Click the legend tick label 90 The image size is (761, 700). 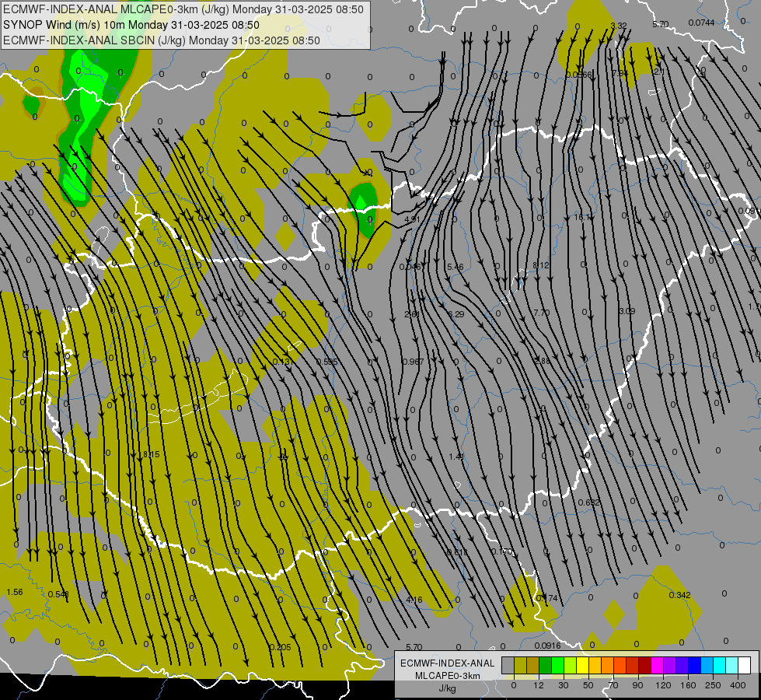point(637,685)
